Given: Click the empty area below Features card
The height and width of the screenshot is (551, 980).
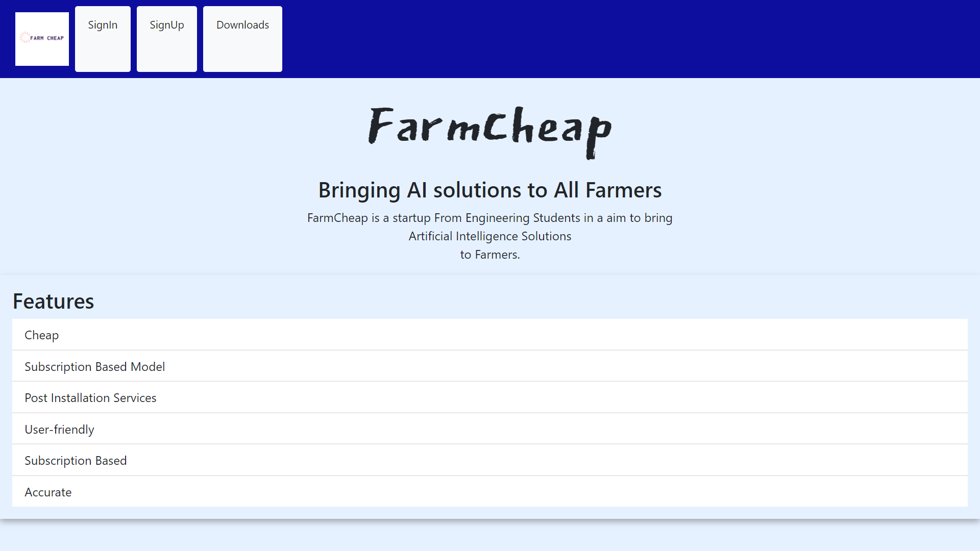Looking at the screenshot, I should point(490,537).
